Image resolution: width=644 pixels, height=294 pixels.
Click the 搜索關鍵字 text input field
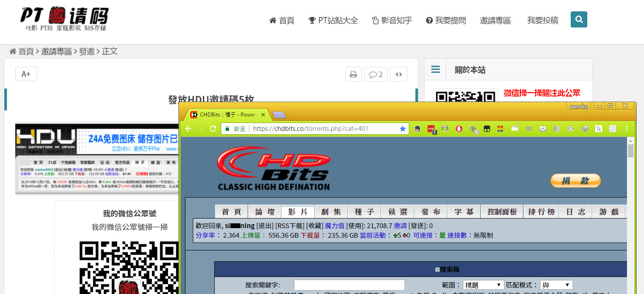tap(349, 285)
